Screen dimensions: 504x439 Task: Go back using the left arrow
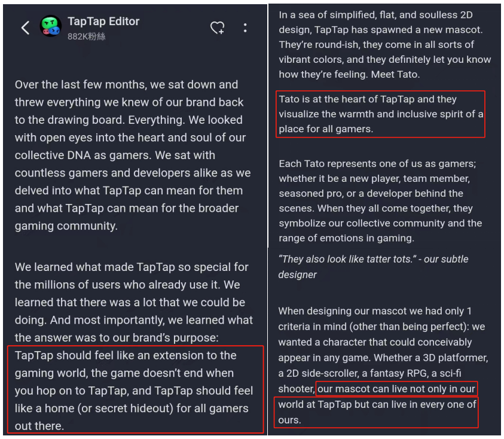[x=25, y=28]
